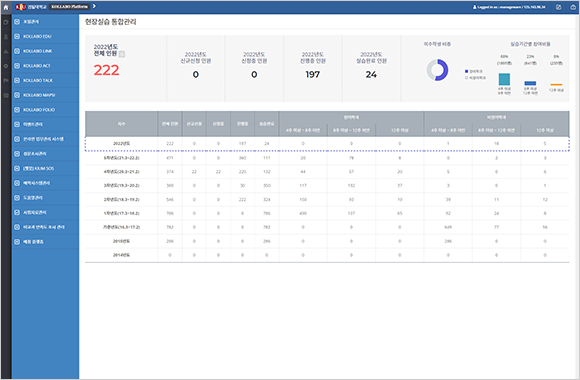Click the circle icon beside KIUM SOS
The height and width of the screenshot is (380, 580).
17,168
